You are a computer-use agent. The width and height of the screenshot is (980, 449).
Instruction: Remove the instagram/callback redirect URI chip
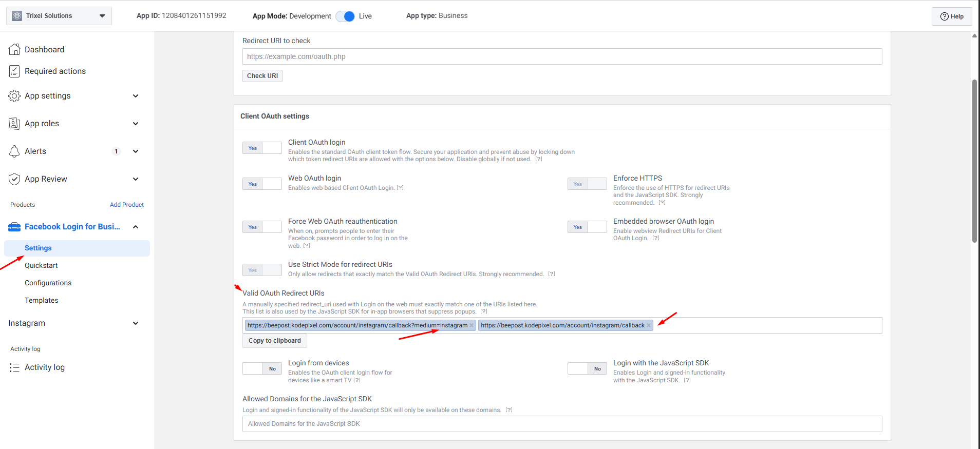[649, 325]
